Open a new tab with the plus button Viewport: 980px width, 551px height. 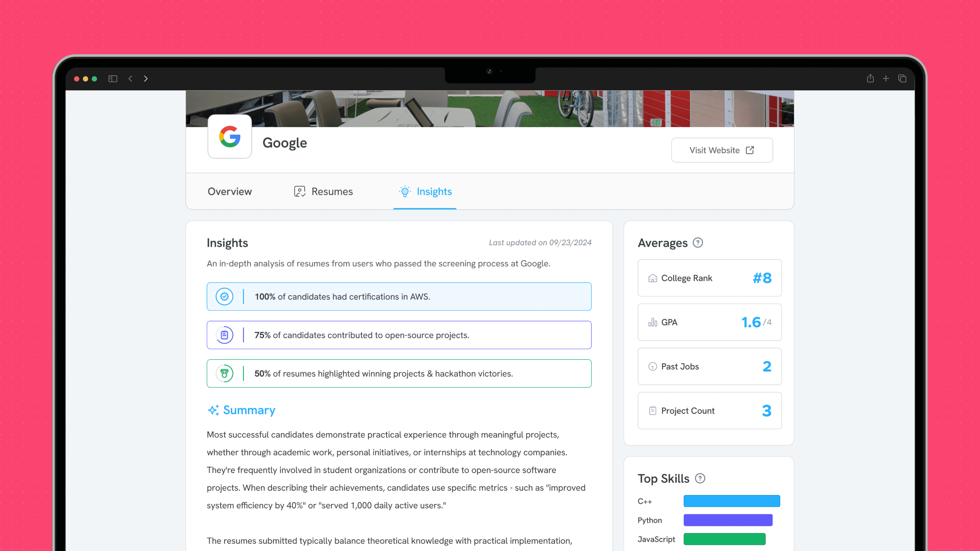886,78
